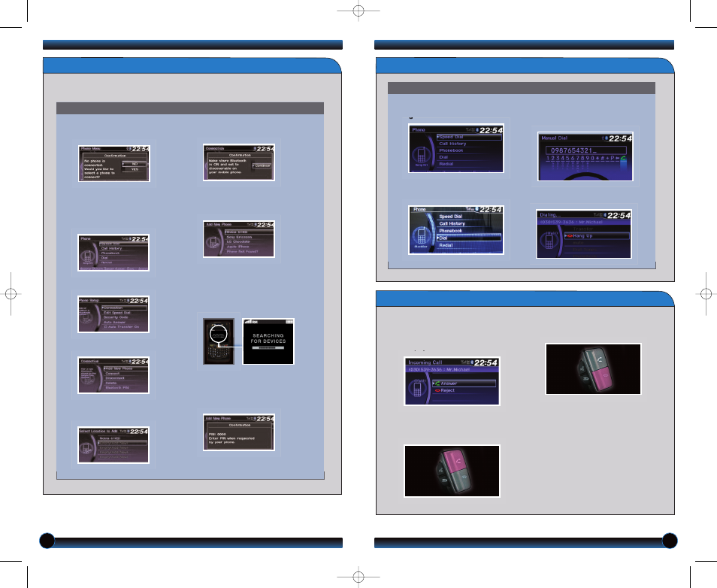Click steering wheel image with upper pink button
Screen dimensions: 717x588
point(452,471)
